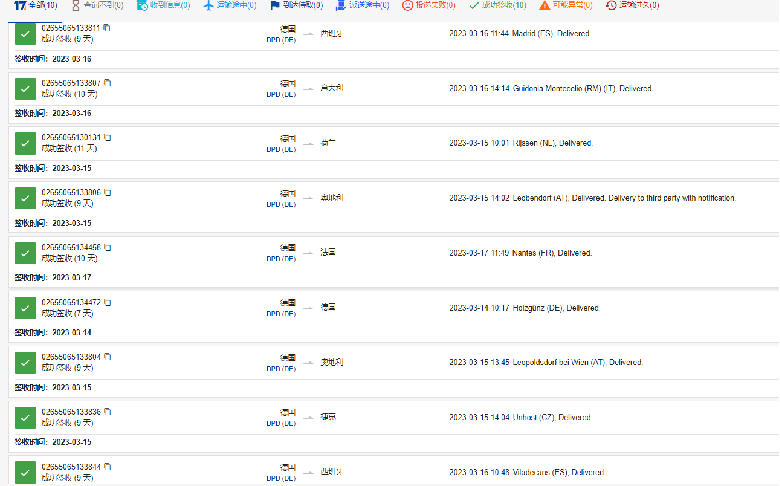Click the airplane icon for in-transit shipments
This screenshot has width=780, height=486.
(209, 5)
